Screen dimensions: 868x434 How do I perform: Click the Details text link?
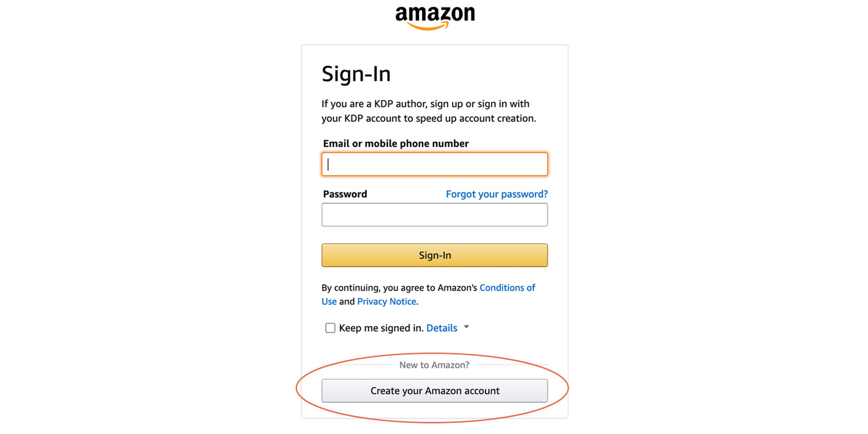441,327
